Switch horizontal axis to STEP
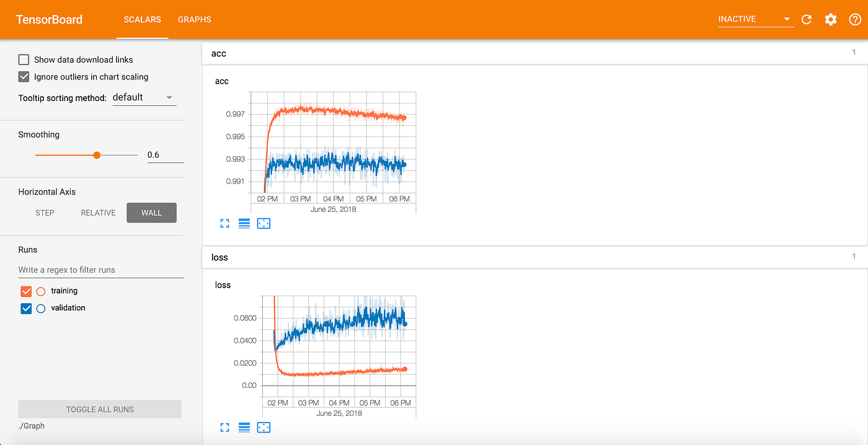Image resolution: width=868 pixels, height=445 pixels. 45,213
